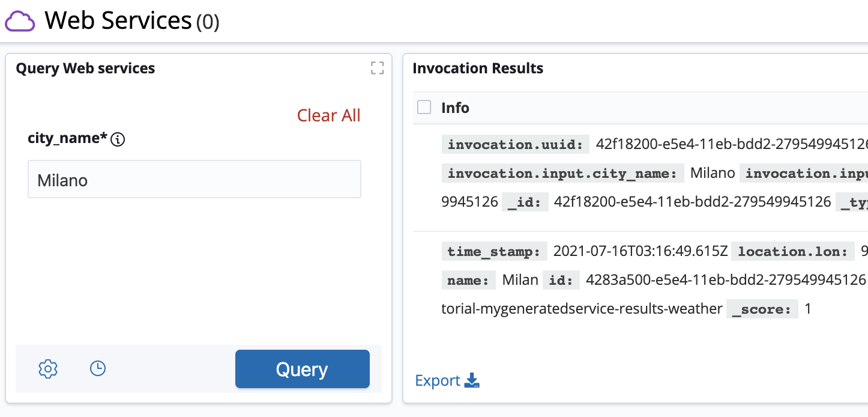
Task: Click the purple cloud Web Services icon
Action: click(21, 22)
